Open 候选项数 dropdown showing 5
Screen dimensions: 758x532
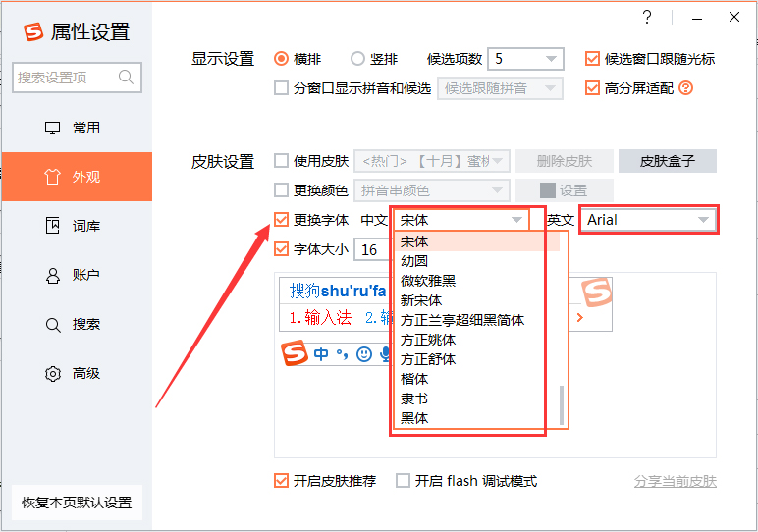click(x=525, y=59)
